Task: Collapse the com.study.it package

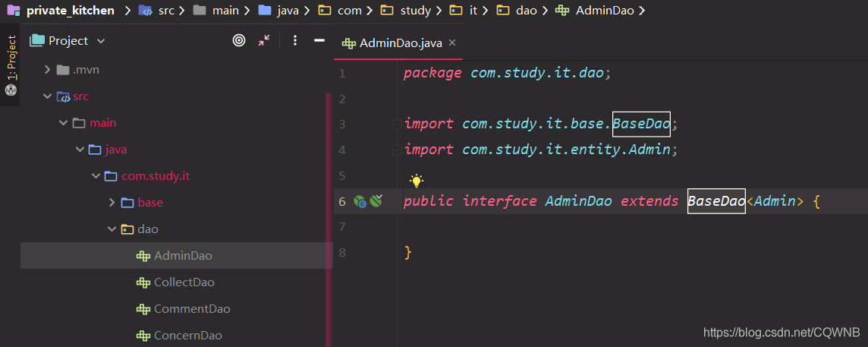Action: point(95,176)
